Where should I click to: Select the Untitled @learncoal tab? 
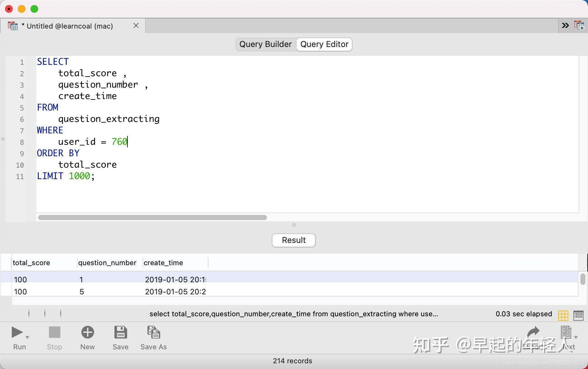[68, 26]
